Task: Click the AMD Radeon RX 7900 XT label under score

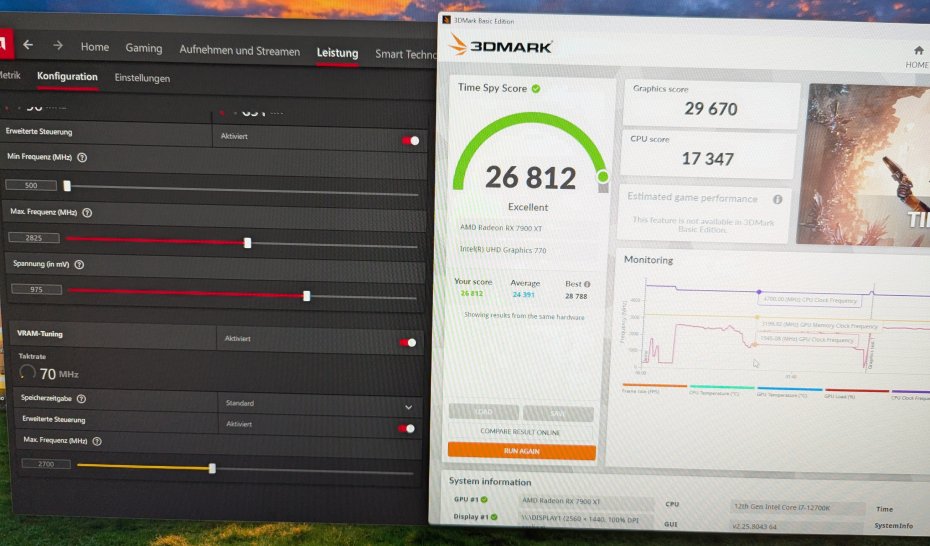Action: (x=501, y=228)
